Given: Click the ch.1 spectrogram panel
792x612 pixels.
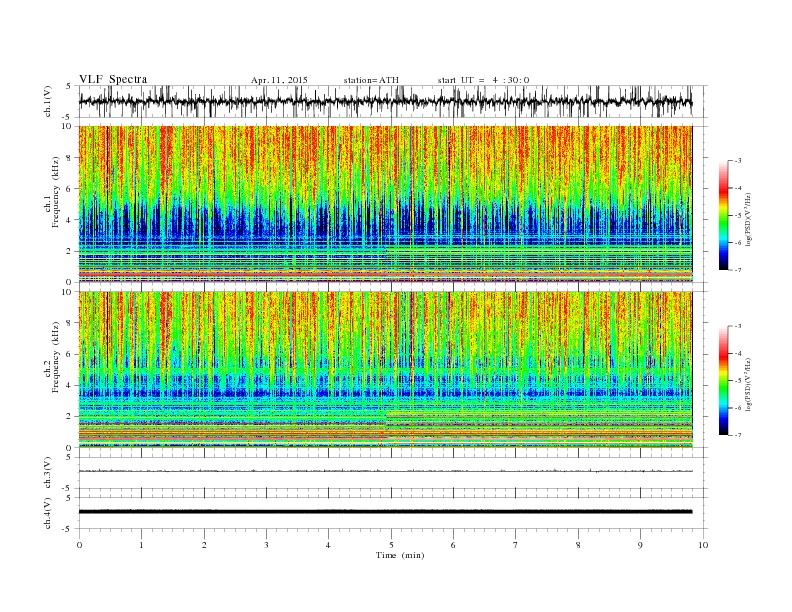Looking at the screenshot, I should point(393,204).
